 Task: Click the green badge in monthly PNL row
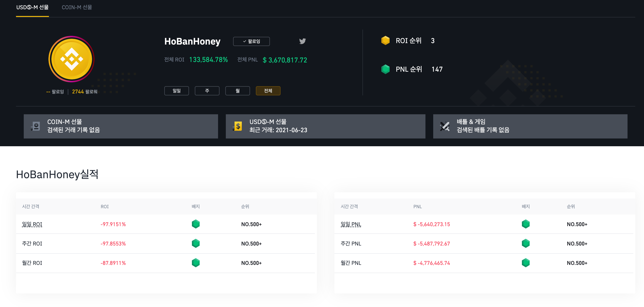pos(526,263)
